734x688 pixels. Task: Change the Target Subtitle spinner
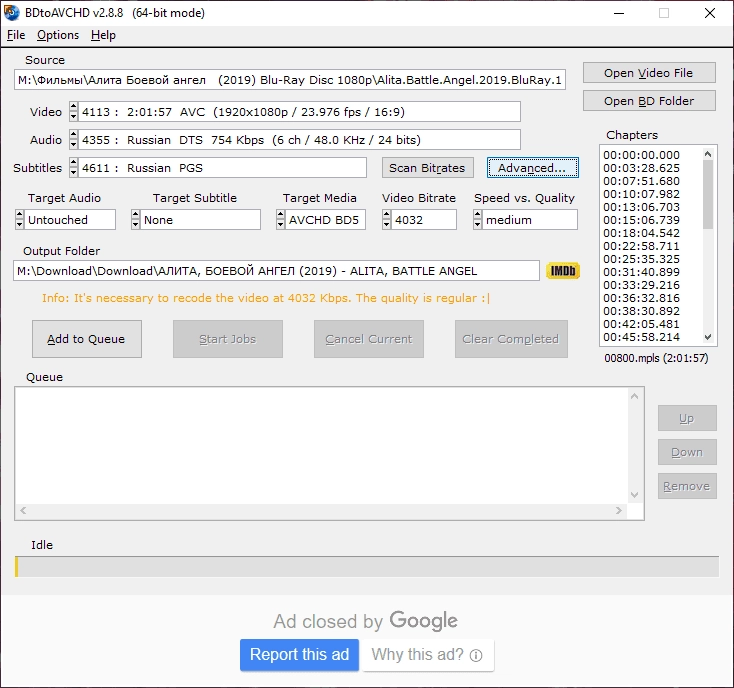coord(135,220)
